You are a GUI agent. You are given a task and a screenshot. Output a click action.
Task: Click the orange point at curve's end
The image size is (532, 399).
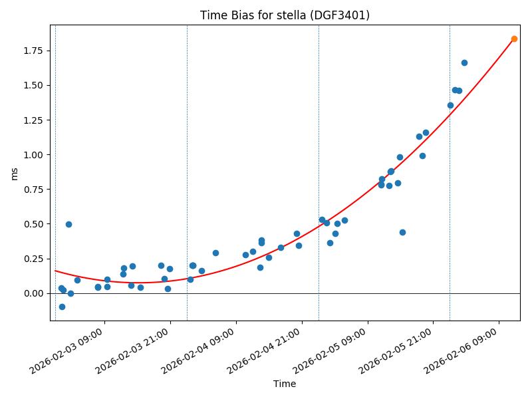point(514,39)
